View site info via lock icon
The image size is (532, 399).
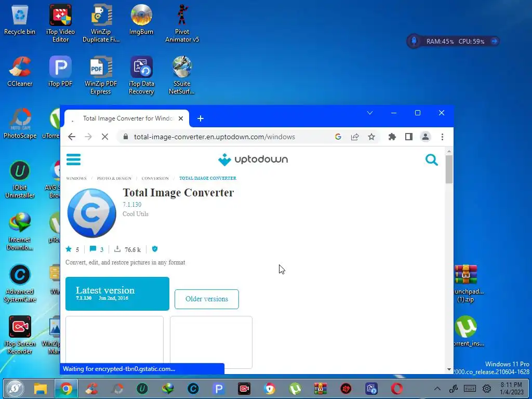click(126, 137)
